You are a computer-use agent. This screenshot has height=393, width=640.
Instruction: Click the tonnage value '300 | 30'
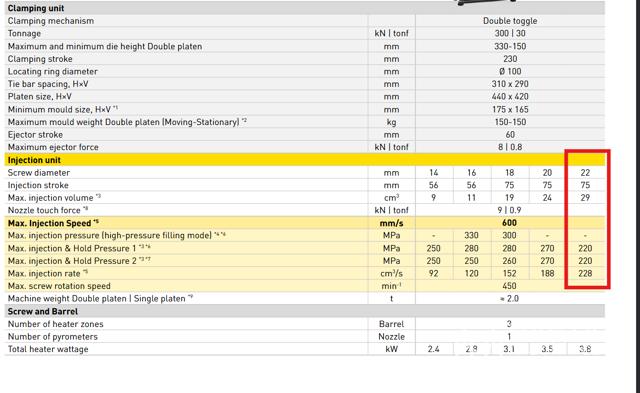pos(510,33)
